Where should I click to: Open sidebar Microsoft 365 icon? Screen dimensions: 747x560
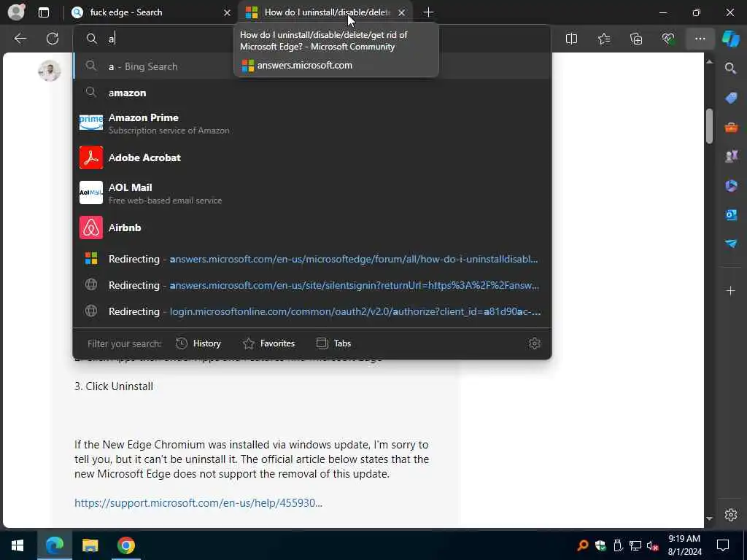click(731, 185)
